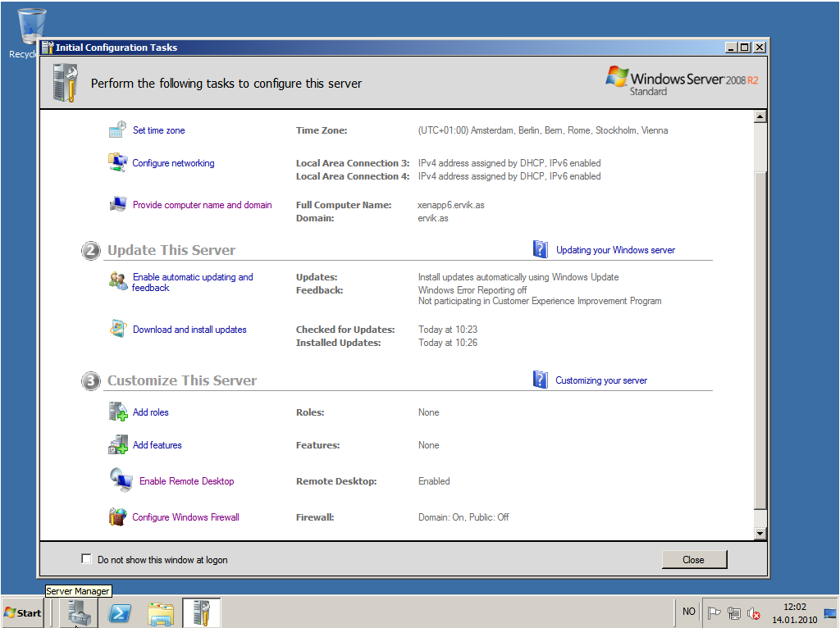Click the Show desktop button in the tray
This screenshot has height=628, width=840.
pos(830,613)
